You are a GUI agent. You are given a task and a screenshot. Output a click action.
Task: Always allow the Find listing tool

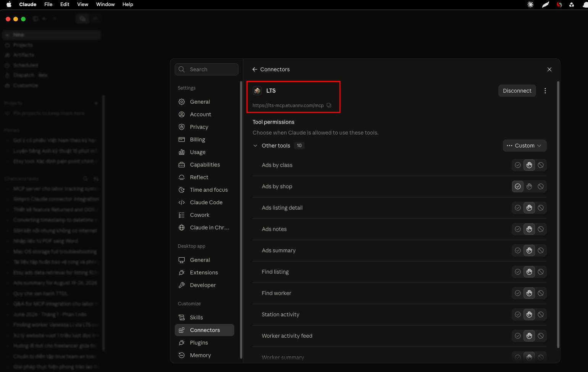518,272
